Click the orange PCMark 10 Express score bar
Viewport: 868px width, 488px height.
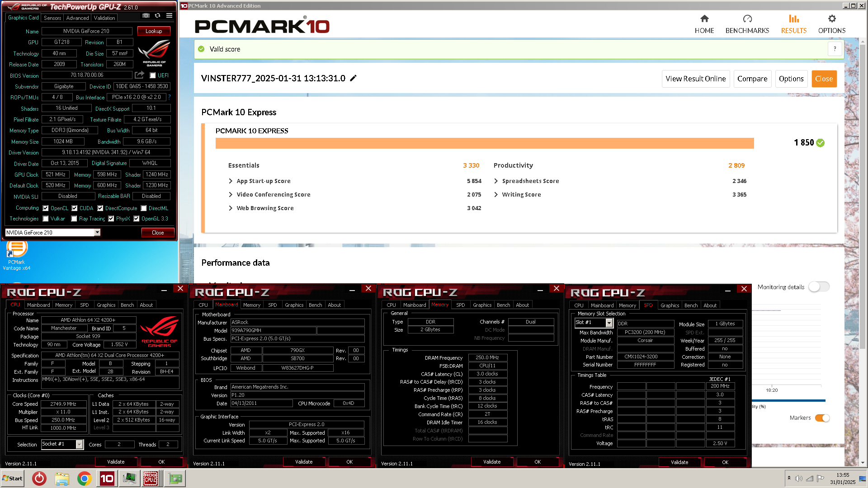tap(485, 143)
